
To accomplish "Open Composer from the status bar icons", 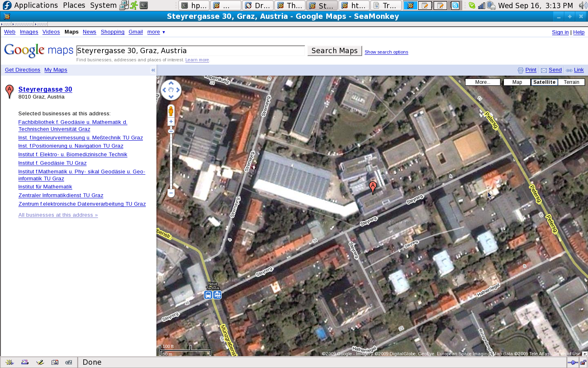I will point(40,362).
